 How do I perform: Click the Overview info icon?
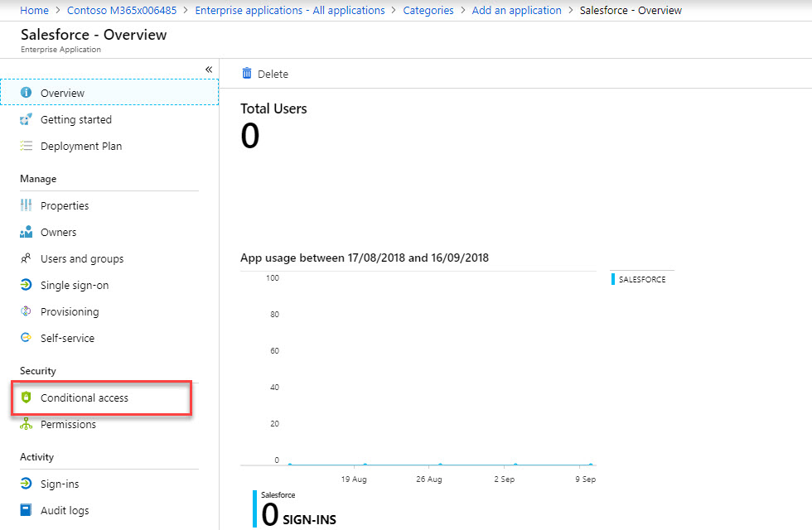(26, 93)
